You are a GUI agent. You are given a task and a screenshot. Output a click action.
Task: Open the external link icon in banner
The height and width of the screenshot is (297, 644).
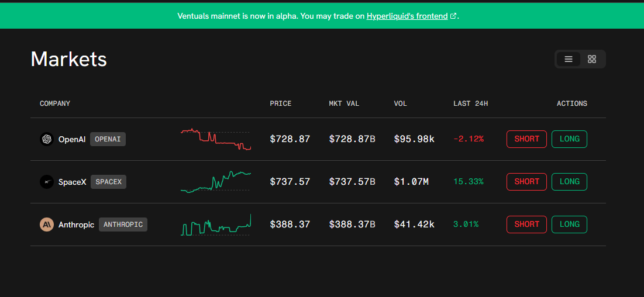coord(453,16)
